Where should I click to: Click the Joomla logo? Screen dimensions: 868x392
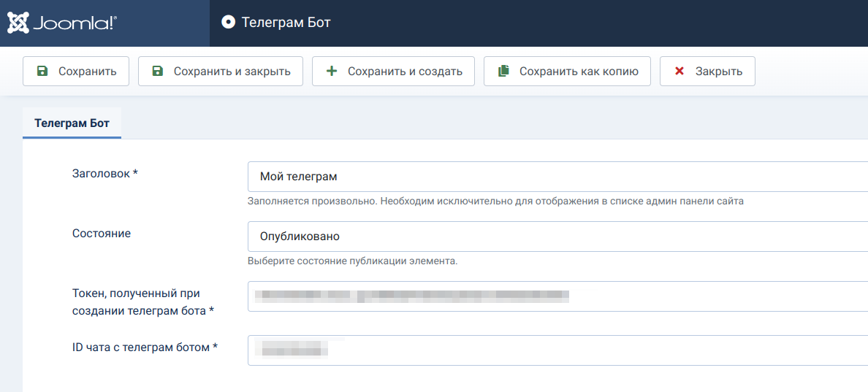[x=61, y=23]
